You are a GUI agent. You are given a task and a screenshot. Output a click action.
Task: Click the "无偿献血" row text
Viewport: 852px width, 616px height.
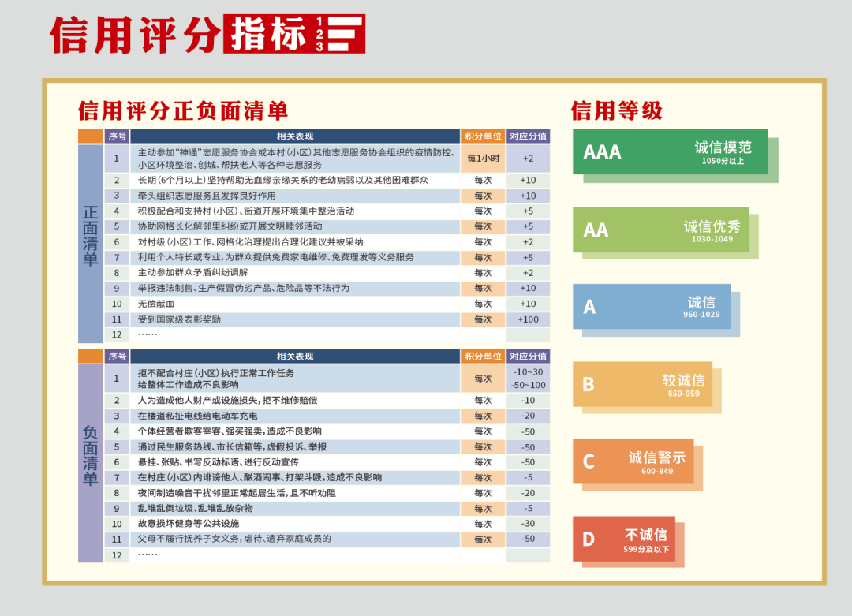(x=156, y=304)
